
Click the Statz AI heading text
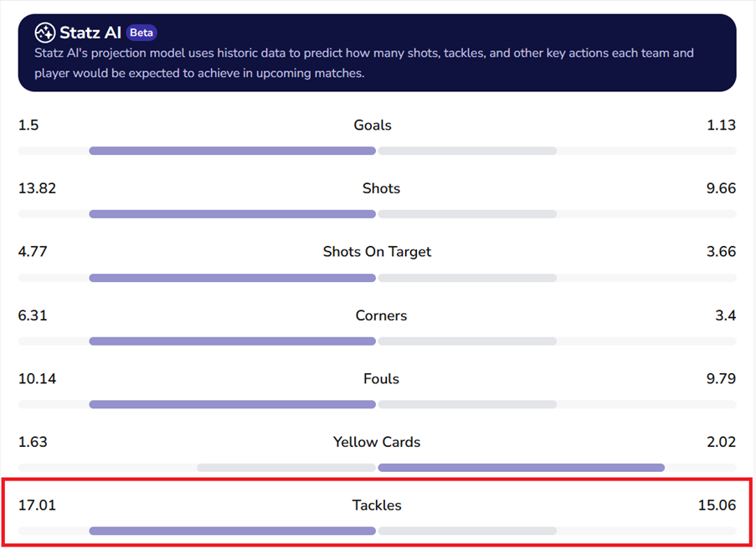coord(90,33)
